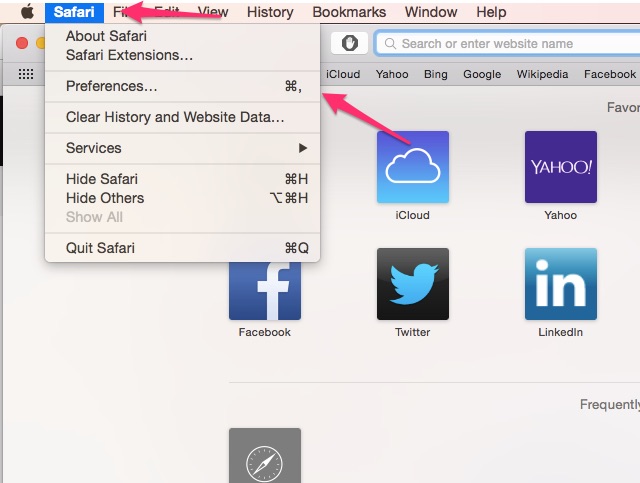Open the Facebook favorite tile
The width and height of the screenshot is (640, 483).
coord(265,291)
